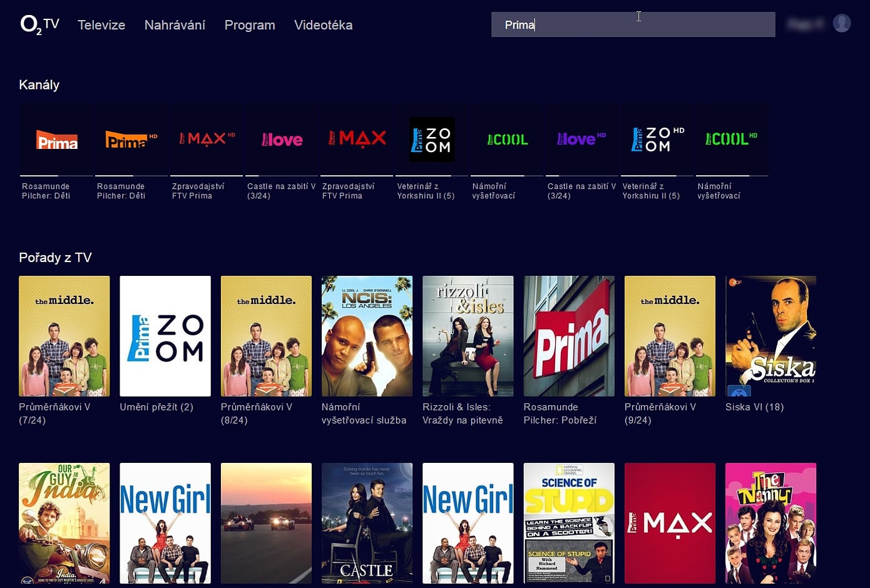Click 'Zpravodajství FTV Prima' under the non-HD Prima MAX

pos(349,191)
